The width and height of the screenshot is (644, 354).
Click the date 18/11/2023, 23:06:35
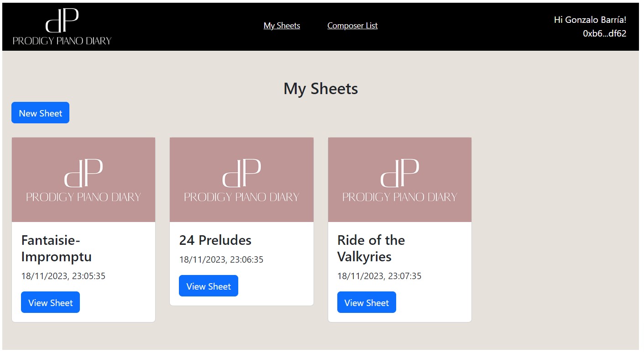[221, 259]
